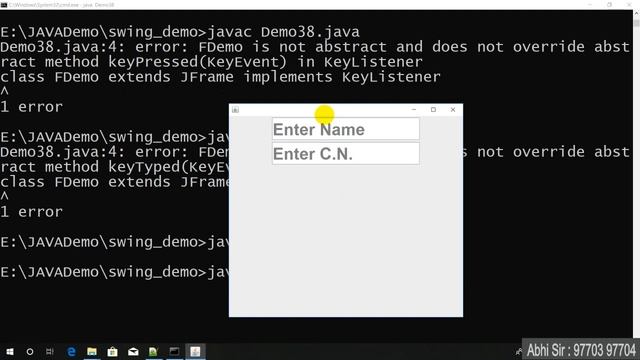Screen dimensions: 640x360
Task: Open File Explorer from the taskbar
Action: pos(92,351)
